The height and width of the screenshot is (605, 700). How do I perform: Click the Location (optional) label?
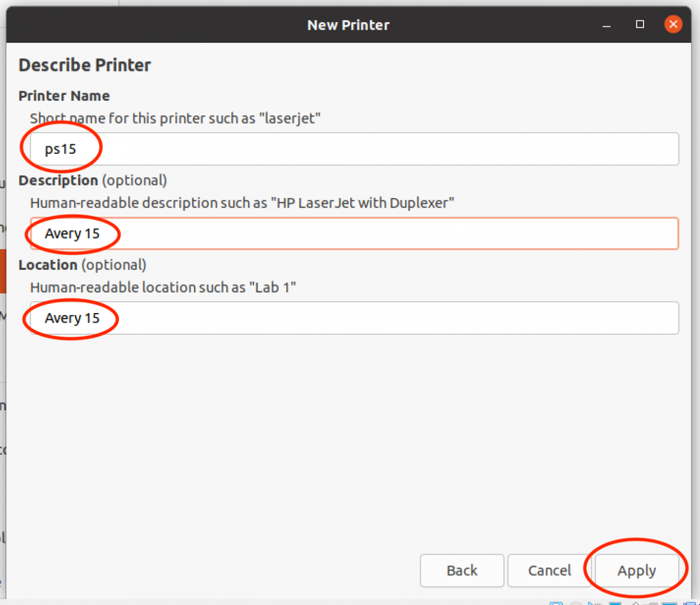pyautogui.click(x=83, y=265)
